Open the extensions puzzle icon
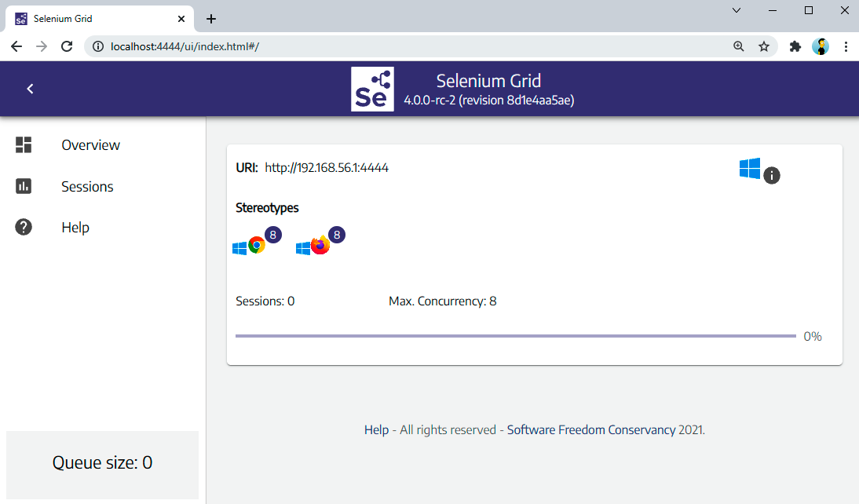859x504 pixels. [795, 46]
